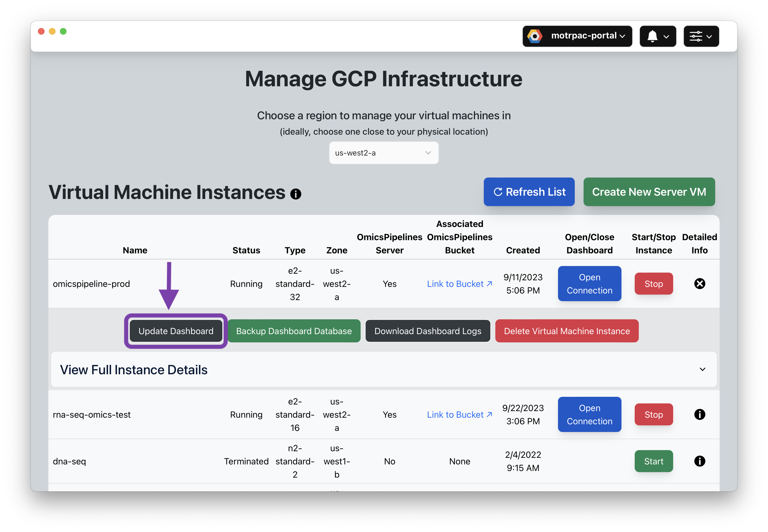
Task: Click the Backup Dashboard Database button
Action: (x=294, y=331)
